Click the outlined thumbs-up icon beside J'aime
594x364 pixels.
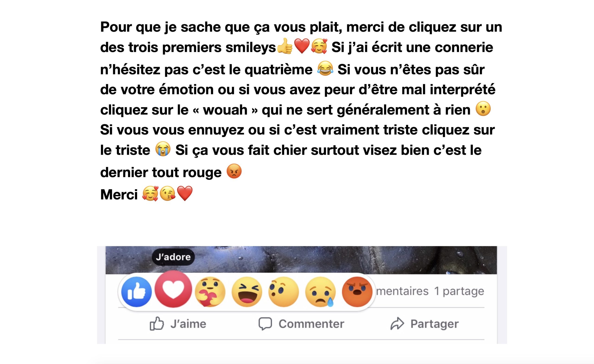157,323
